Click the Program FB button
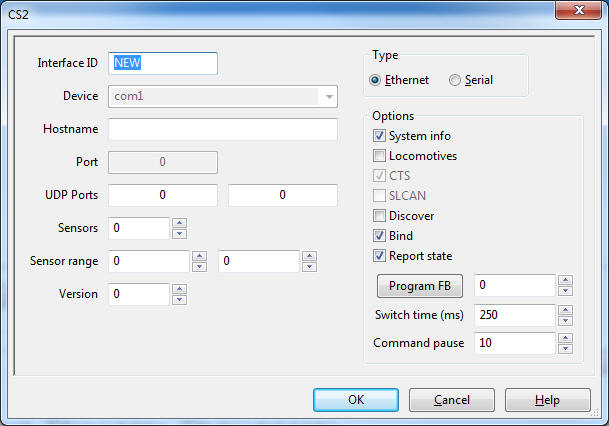This screenshot has width=609, height=426. coord(420,286)
